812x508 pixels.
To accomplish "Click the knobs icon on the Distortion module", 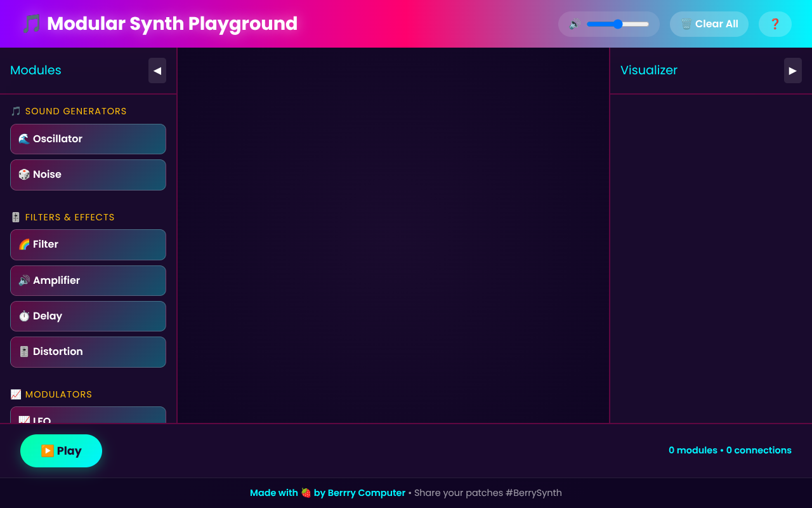I will (x=23, y=351).
